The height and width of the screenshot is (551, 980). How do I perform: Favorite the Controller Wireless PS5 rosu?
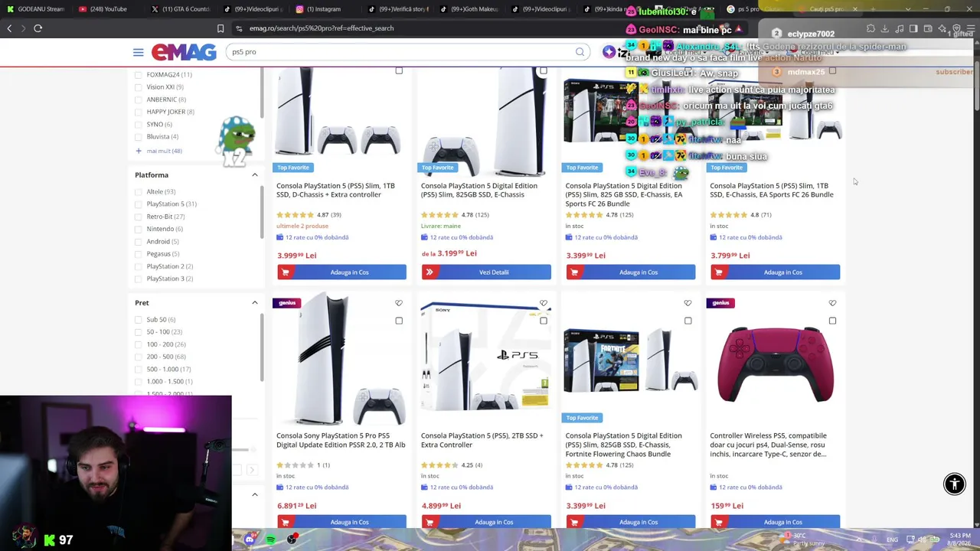point(832,303)
